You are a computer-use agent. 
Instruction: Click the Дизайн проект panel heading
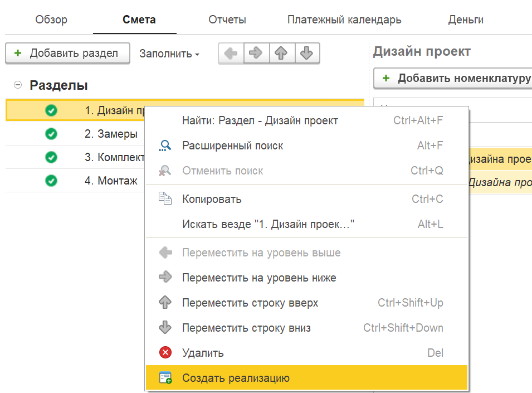tap(422, 52)
